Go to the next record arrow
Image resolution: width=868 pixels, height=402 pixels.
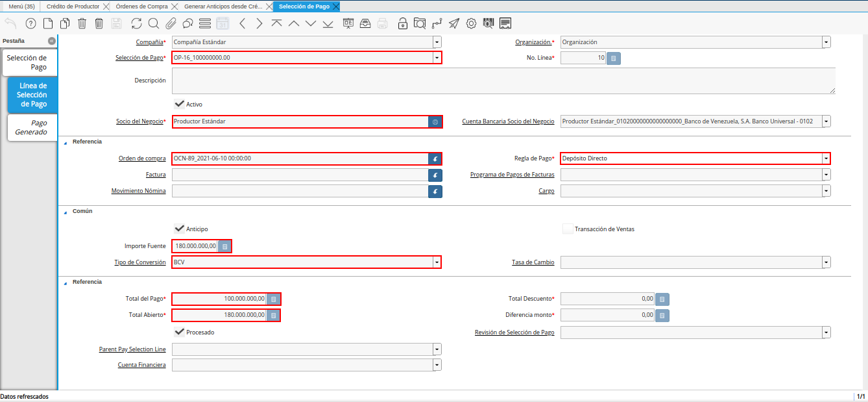(x=259, y=24)
